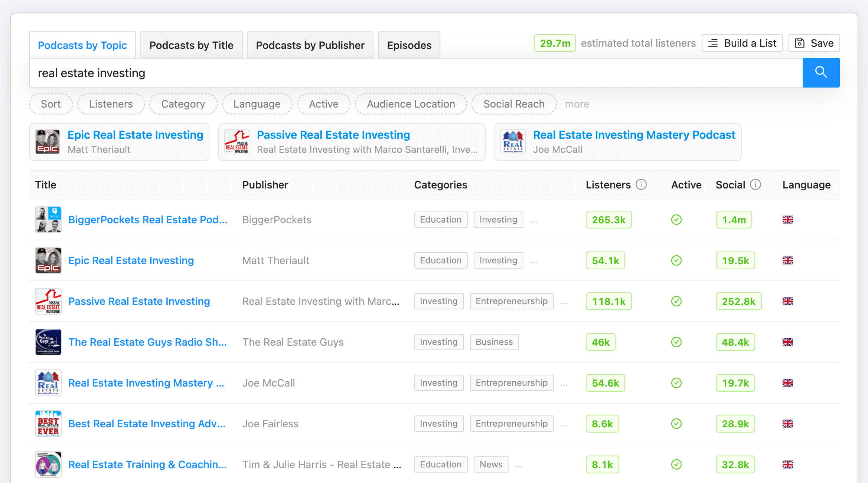The height and width of the screenshot is (483, 868).
Task: Open Best Real Estate Investing Advice link
Action: 147,424
